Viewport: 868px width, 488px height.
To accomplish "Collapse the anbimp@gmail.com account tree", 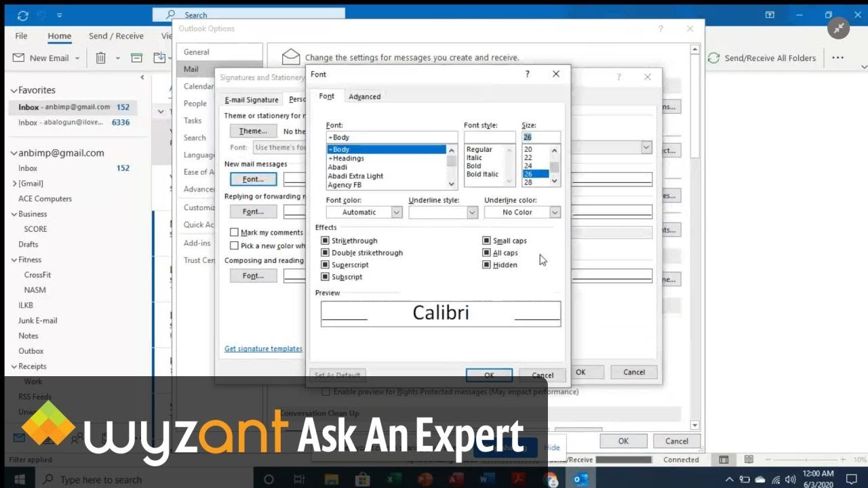I will (x=13, y=153).
